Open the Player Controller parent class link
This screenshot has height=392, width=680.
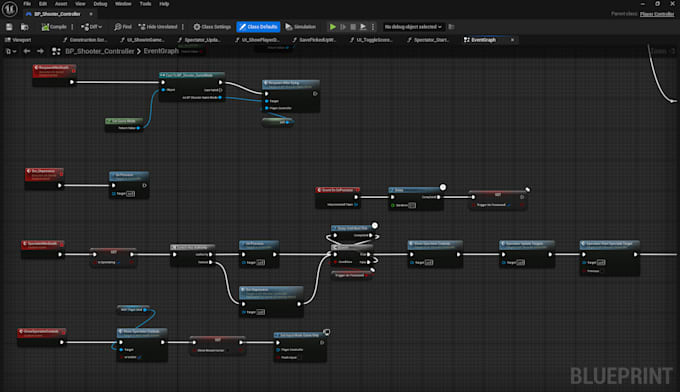(657, 14)
